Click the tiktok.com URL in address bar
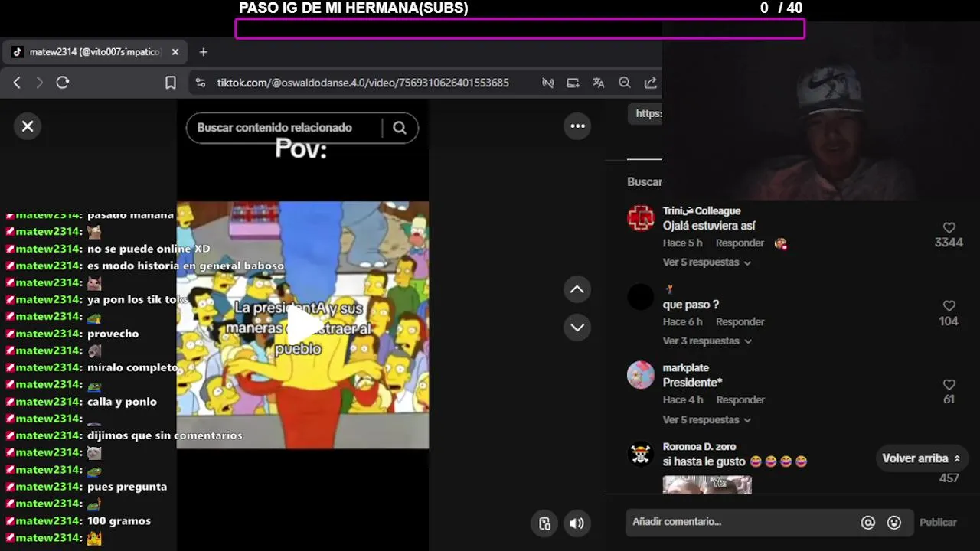Image resolution: width=980 pixels, height=551 pixels. (363, 83)
